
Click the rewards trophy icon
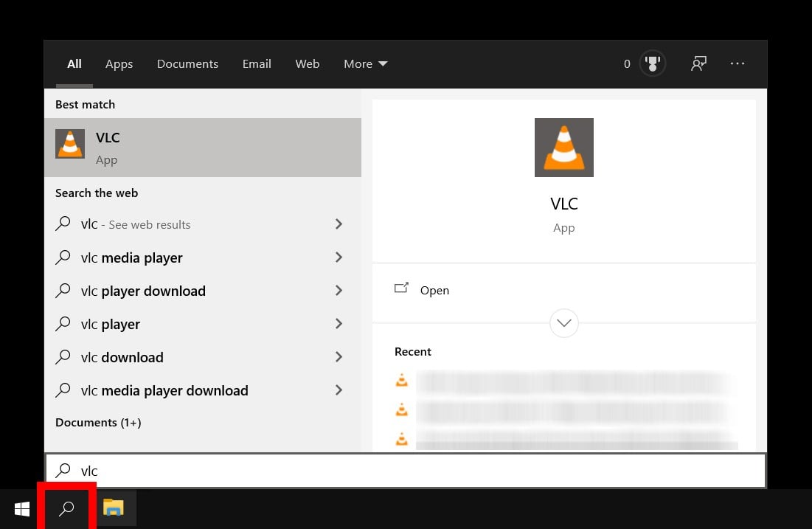(x=652, y=64)
